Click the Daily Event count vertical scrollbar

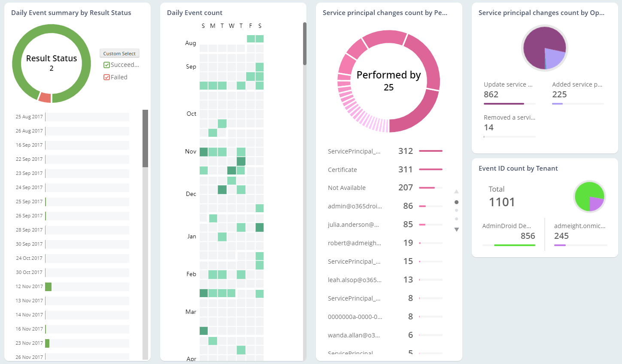[x=305, y=44]
